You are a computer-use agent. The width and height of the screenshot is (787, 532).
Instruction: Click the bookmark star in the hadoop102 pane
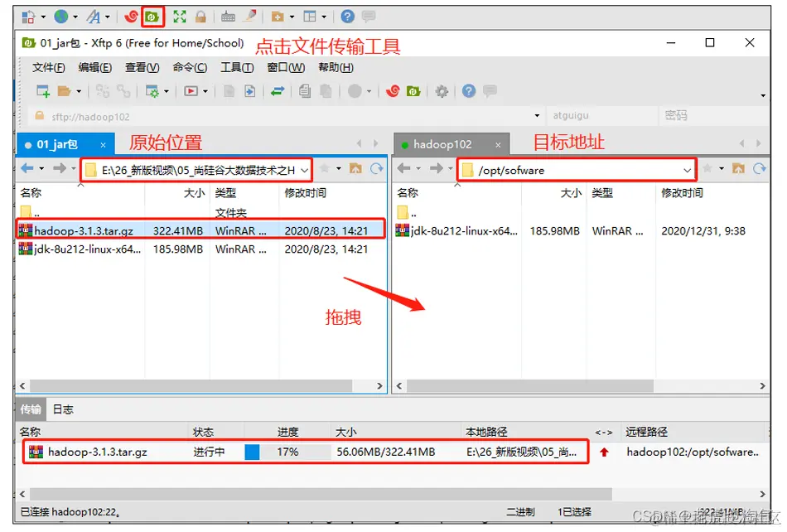coord(707,168)
